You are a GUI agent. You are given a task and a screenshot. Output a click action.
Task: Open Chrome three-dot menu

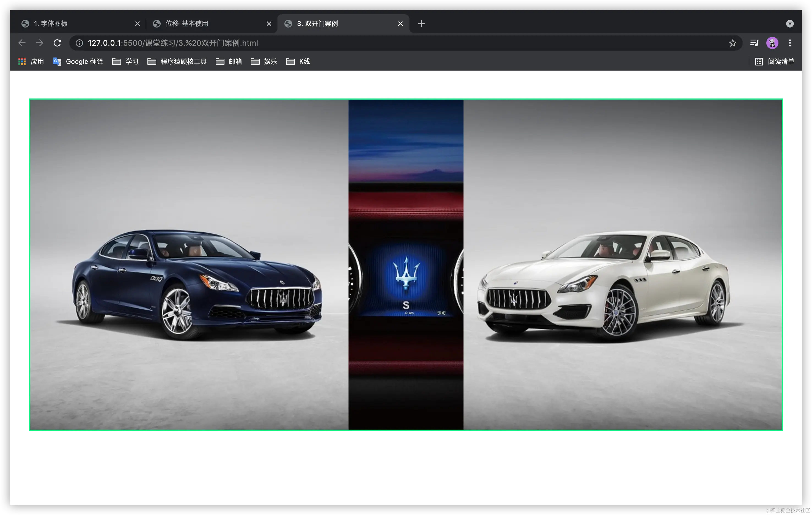coord(790,43)
